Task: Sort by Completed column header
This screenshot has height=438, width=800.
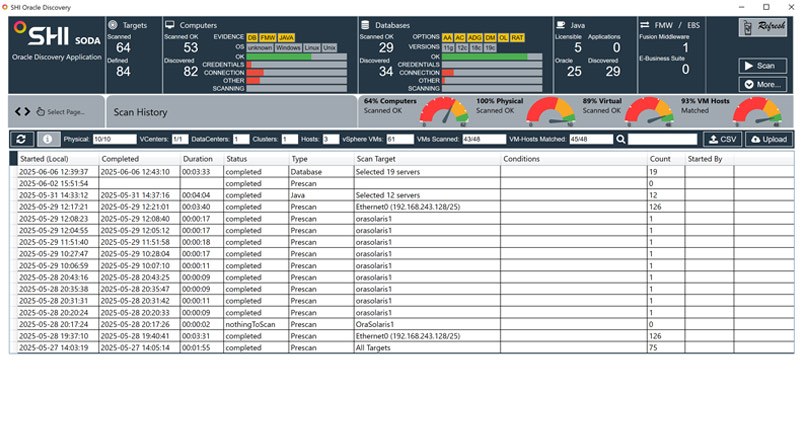Action: click(139, 159)
